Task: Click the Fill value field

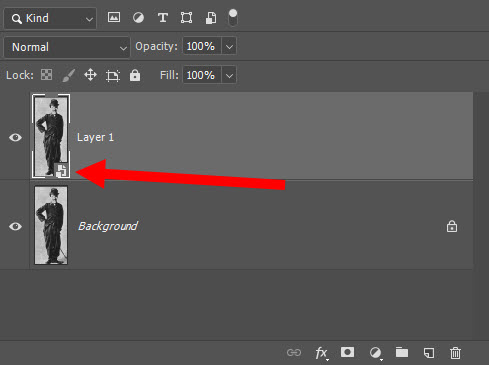Action: coord(201,75)
